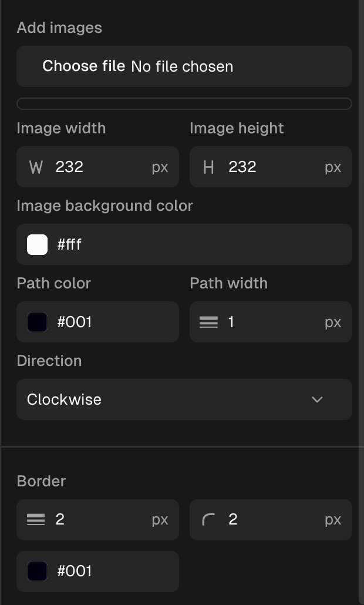Click the Path width lines icon
Screen dimensions: 364x605
(x=208, y=322)
